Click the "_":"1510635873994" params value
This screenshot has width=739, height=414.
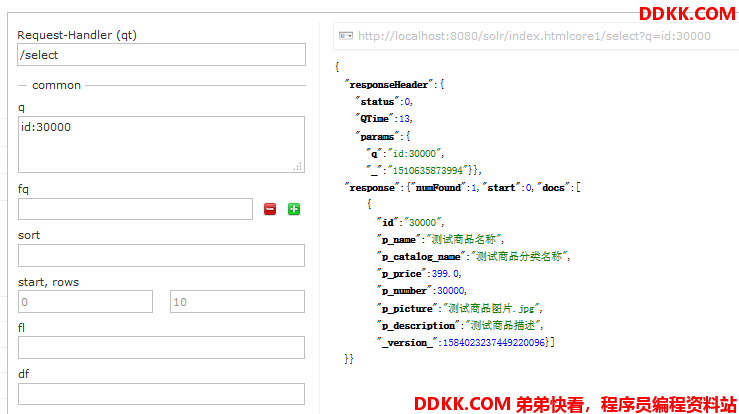point(430,171)
